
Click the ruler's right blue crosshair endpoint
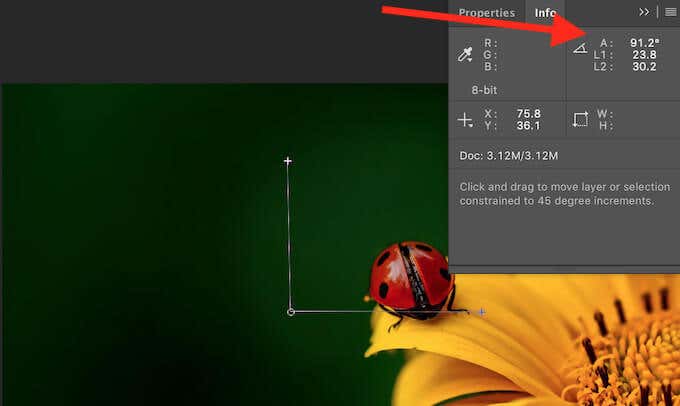point(482,312)
